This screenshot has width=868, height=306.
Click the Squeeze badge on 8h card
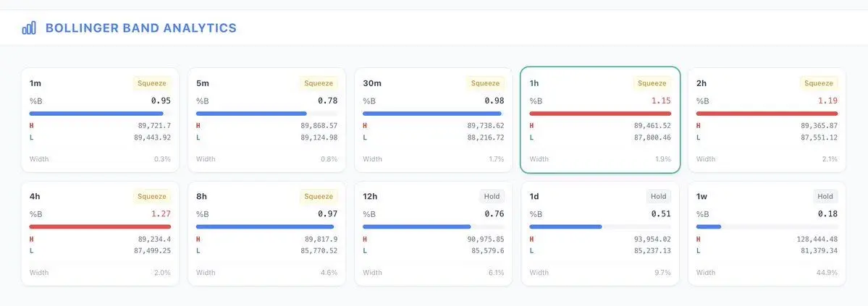[319, 197]
